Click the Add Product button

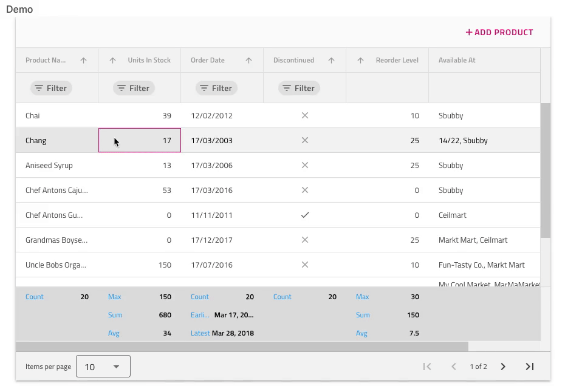click(498, 32)
